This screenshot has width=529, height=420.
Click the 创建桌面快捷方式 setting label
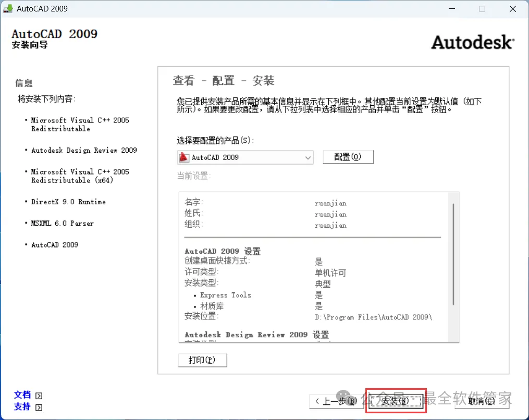point(217,261)
